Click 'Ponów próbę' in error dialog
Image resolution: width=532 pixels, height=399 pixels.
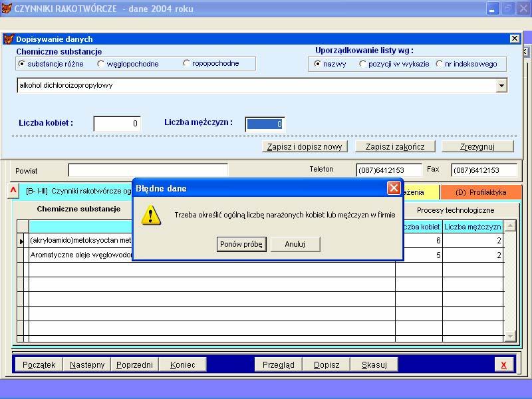tap(241, 244)
